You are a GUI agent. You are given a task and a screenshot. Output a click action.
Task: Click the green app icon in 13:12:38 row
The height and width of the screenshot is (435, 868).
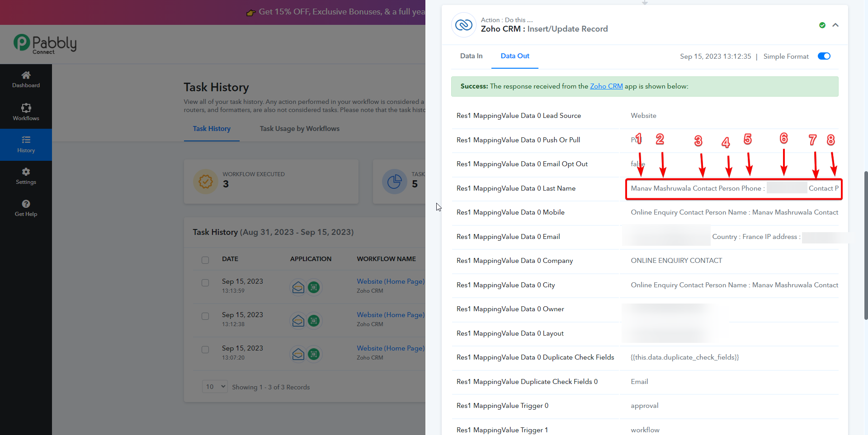314,321
